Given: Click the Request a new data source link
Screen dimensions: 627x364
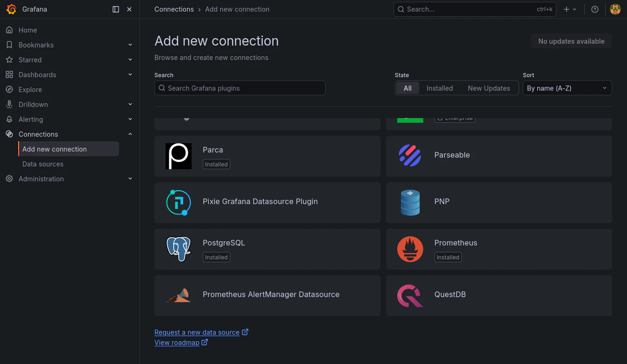Looking at the screenshot, I should 197,332.
